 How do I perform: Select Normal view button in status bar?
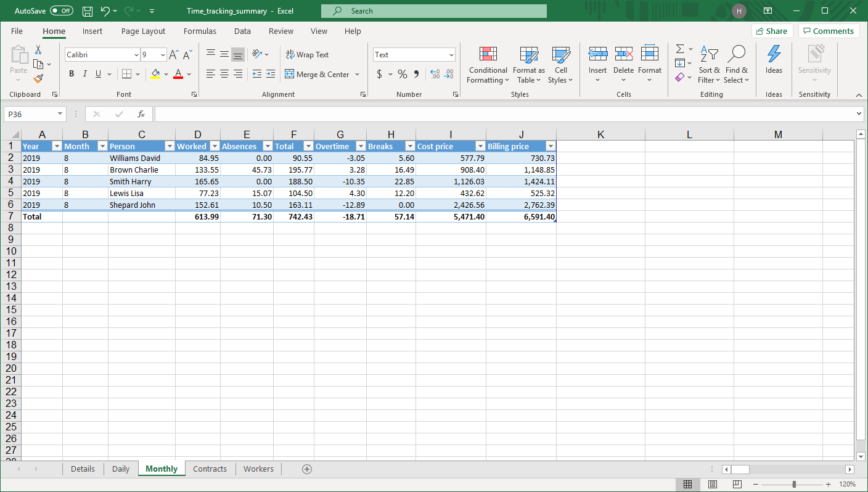click(688, 485)
